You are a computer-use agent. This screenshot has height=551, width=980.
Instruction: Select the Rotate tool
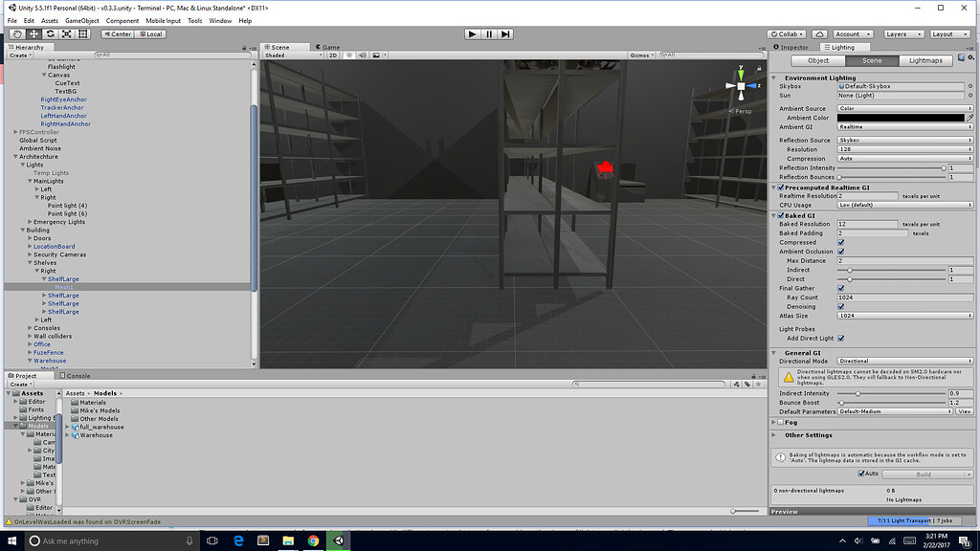(50, 33)
